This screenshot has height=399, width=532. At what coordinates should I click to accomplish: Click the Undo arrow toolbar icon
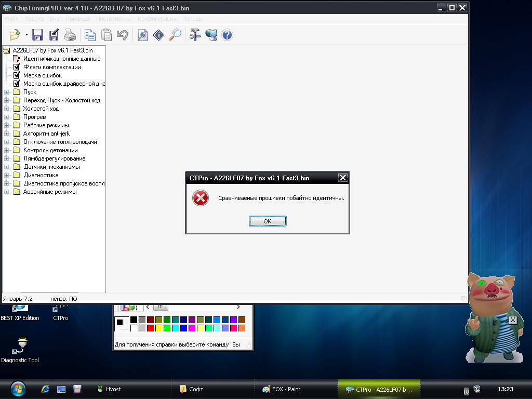(123, 35)
